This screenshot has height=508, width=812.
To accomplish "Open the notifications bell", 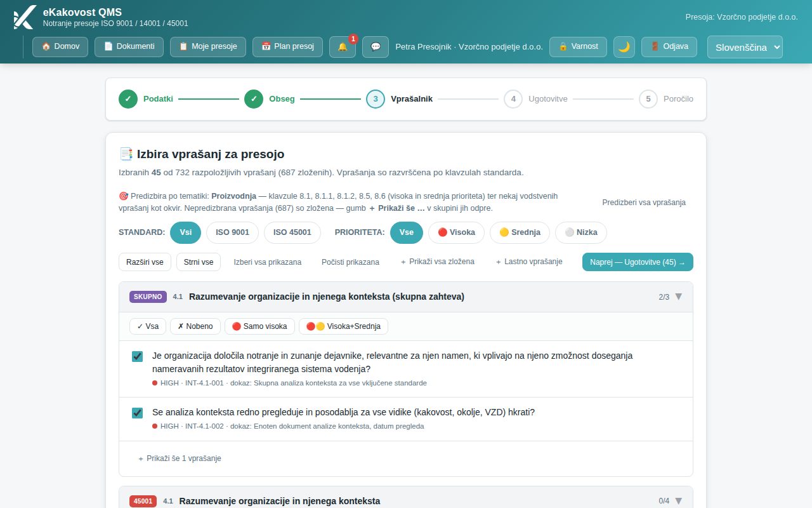I will coord(343,47).
